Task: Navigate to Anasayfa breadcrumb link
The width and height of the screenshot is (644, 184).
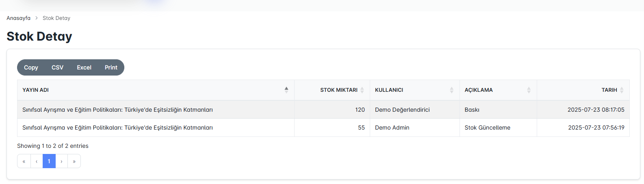Action: click(x=18, y=18)
